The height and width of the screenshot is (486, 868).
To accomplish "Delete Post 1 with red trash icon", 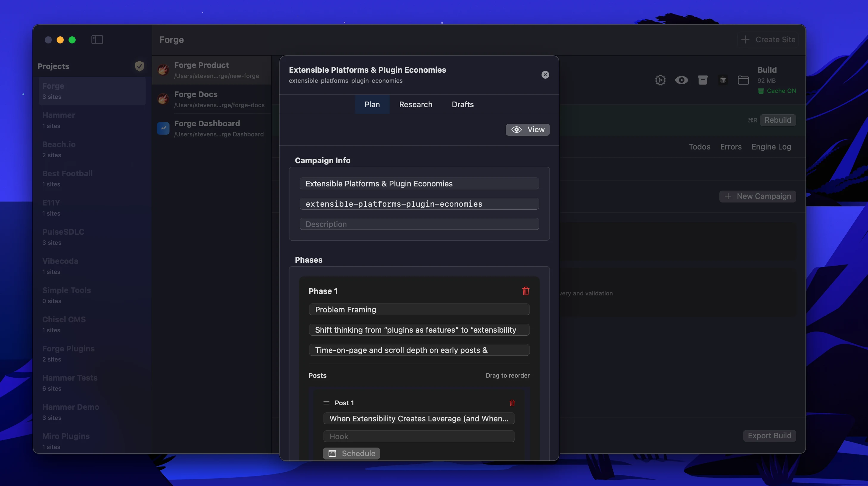I will [x=512, y=403].
